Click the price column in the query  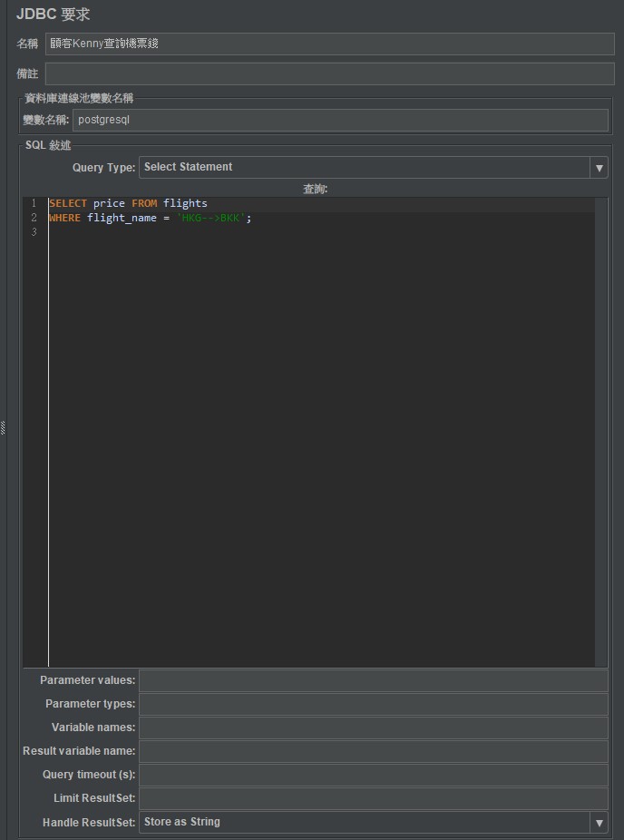(x=109, y=203)
